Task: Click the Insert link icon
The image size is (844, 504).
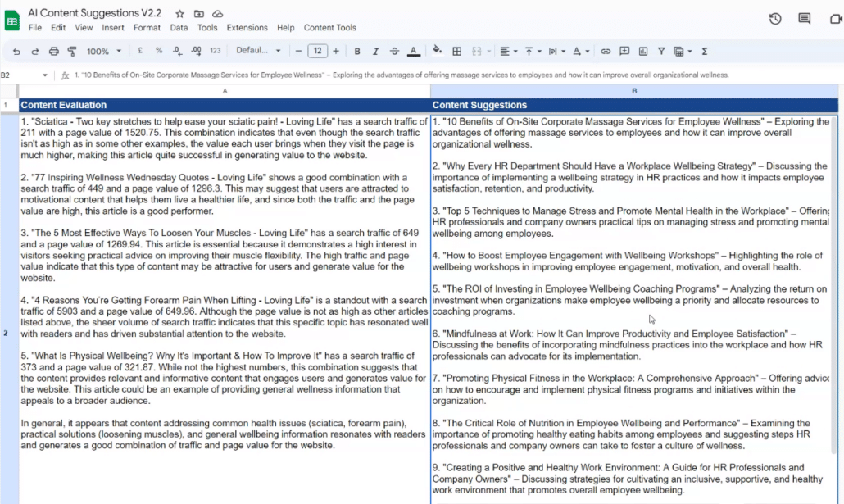Action: point(606,51)
